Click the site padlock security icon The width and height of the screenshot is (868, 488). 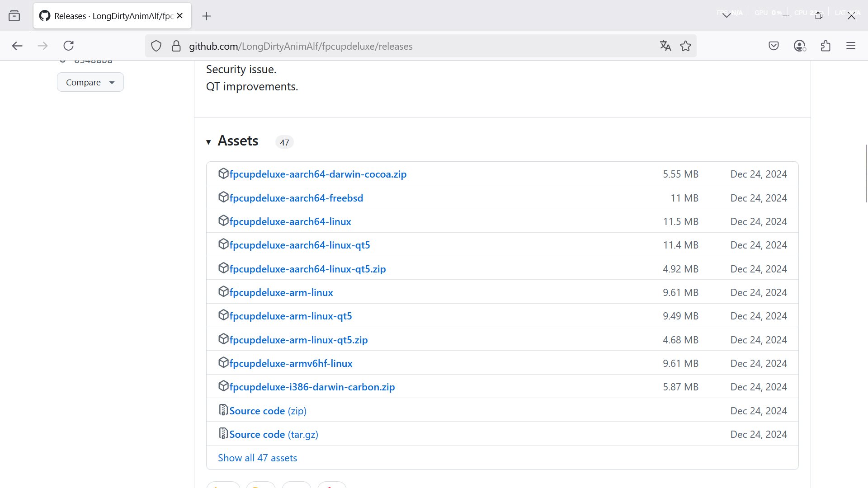(x=176, y=46)
